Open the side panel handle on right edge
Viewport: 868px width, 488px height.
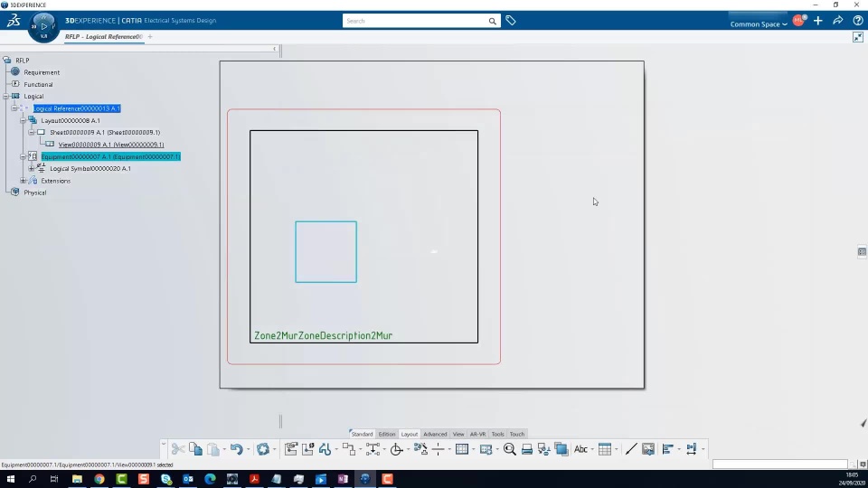[862, 252]
